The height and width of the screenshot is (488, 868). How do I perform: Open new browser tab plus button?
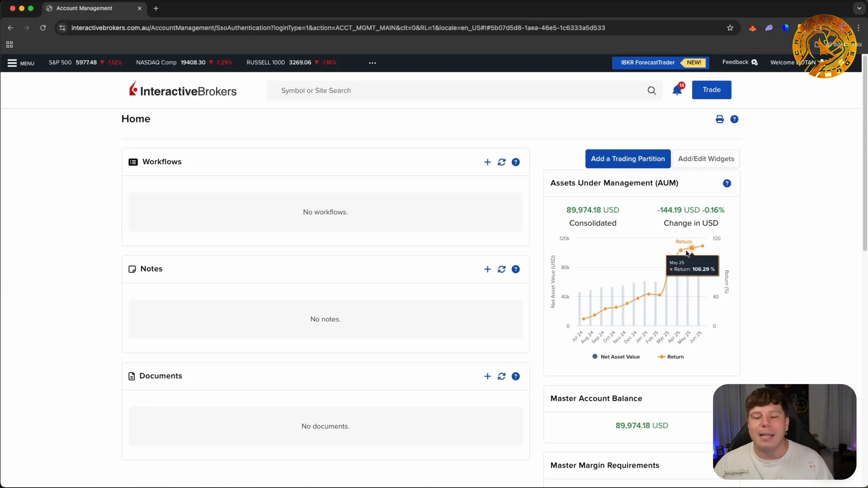click(156, 9)
